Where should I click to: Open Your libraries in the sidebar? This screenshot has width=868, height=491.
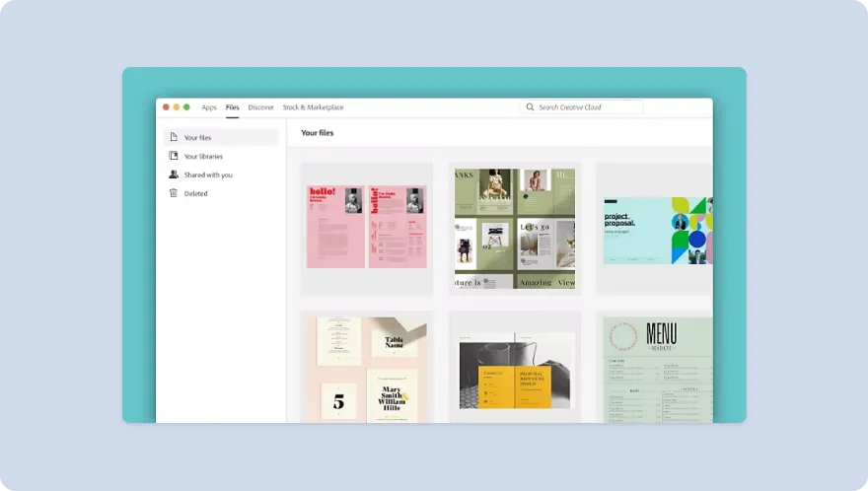tap(221, 156)
